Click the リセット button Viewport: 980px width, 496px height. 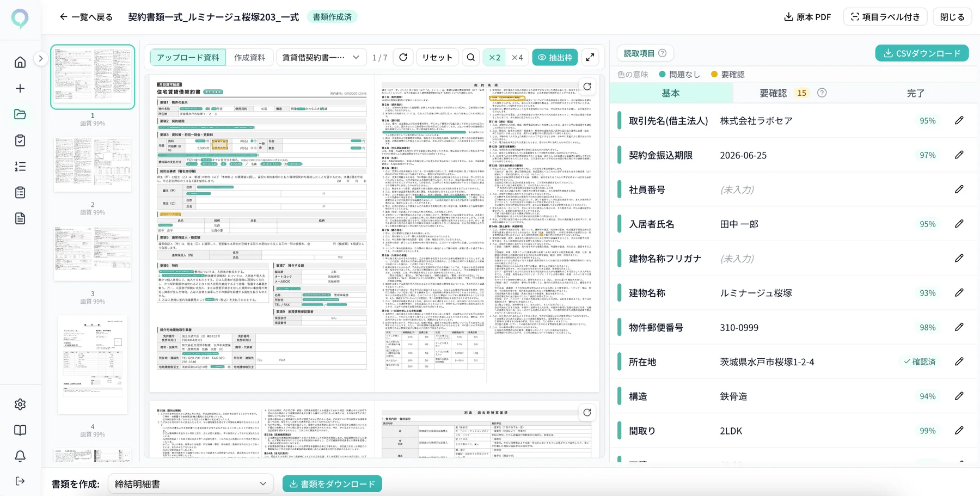point(437,57)
